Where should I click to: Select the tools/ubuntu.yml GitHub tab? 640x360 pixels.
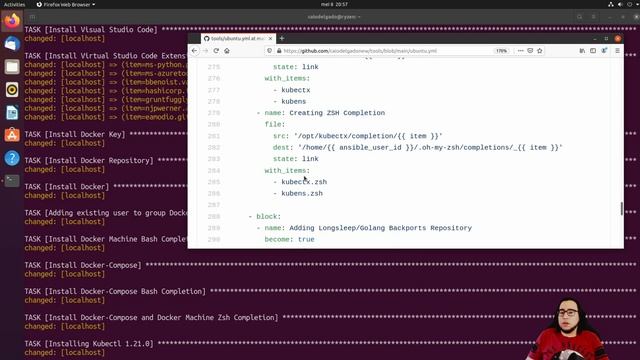pyautogui.click(x=238, y=38)
